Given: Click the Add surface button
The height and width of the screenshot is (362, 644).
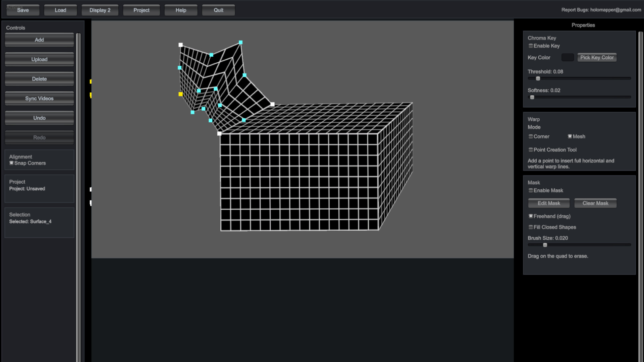Looking at the screenshot, I should click(x=39, y=40).
